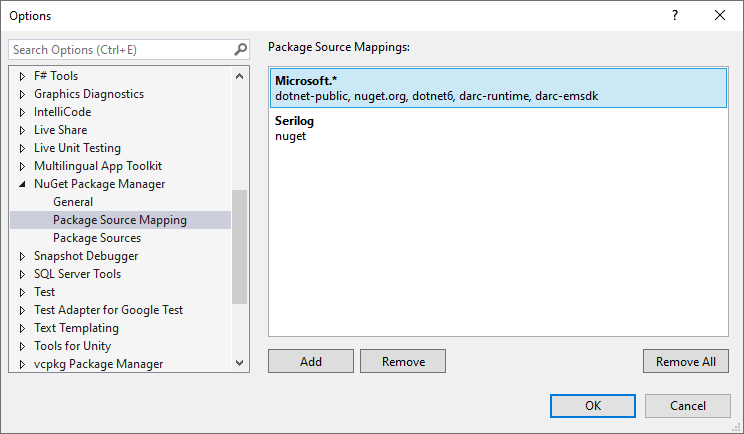Select SQL Server Tools category

point(77,274)
